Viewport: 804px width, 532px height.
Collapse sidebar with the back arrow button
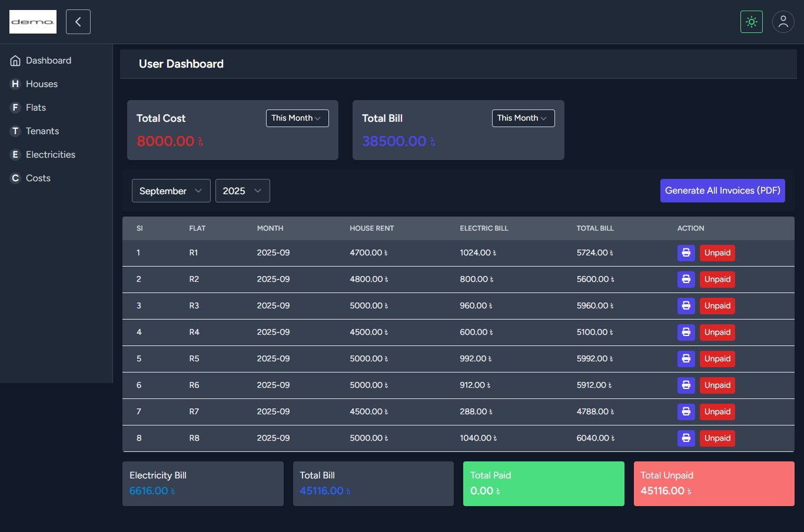coord(78,22)
